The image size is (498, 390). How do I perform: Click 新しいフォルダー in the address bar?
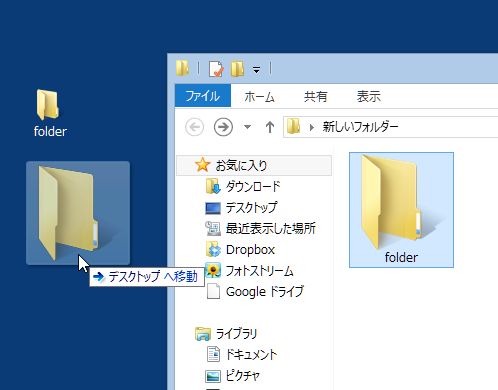point(360,127)
